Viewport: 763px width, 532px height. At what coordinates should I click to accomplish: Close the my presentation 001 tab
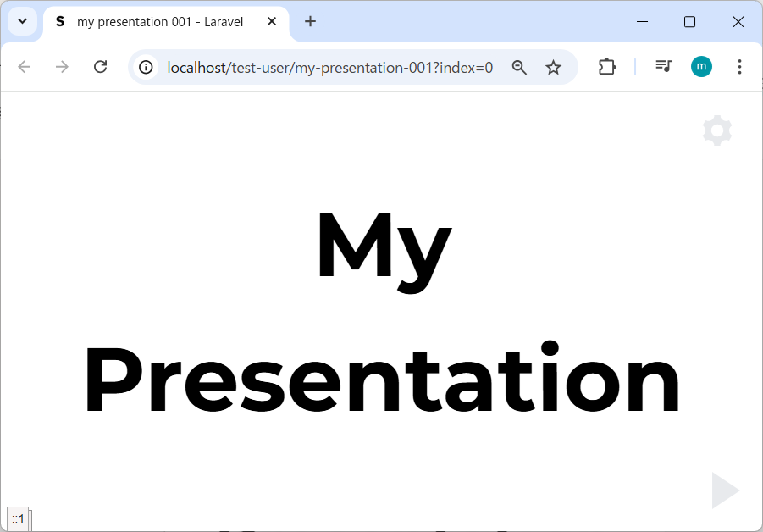point(272,22)
